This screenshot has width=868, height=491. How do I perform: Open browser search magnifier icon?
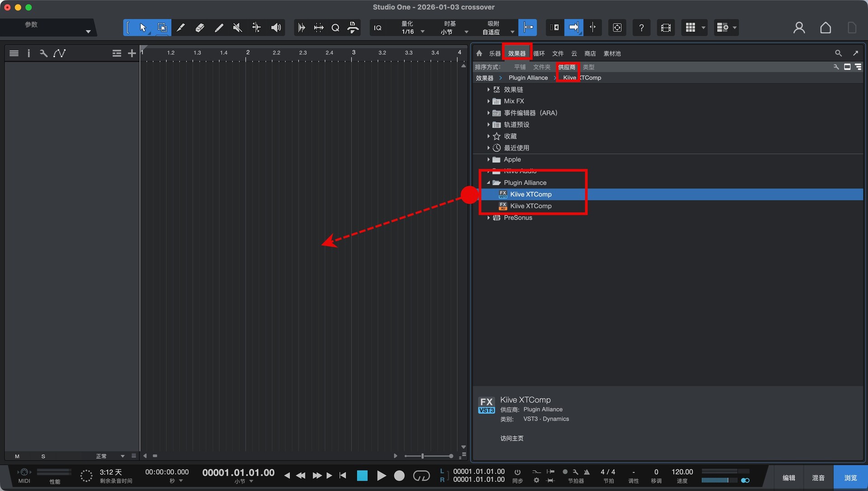point(838,53)
